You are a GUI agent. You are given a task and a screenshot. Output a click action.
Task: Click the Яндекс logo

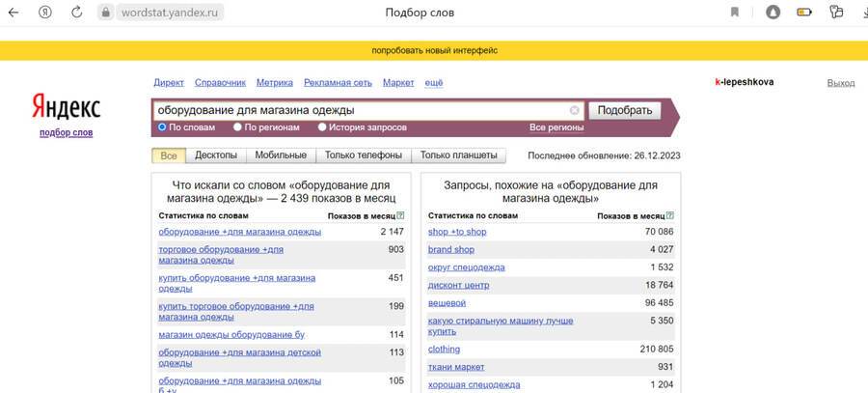click(66, 106)
